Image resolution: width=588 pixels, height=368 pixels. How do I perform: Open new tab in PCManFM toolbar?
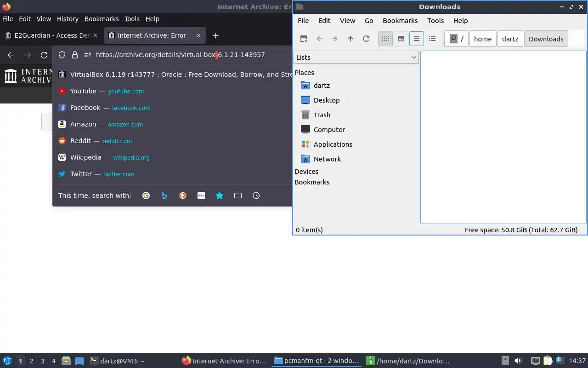click(x=304, y=39)
